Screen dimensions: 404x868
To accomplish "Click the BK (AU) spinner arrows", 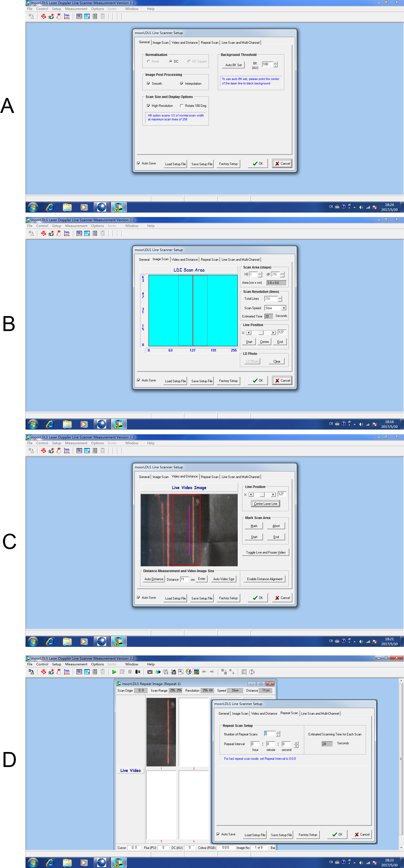I will 275,64.
